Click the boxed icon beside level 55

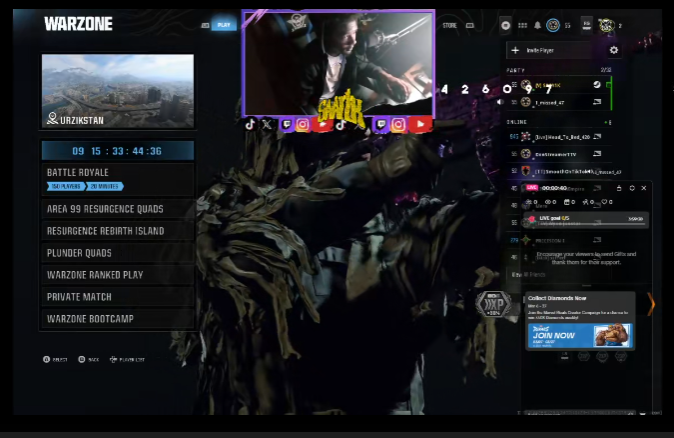(586, 25)
